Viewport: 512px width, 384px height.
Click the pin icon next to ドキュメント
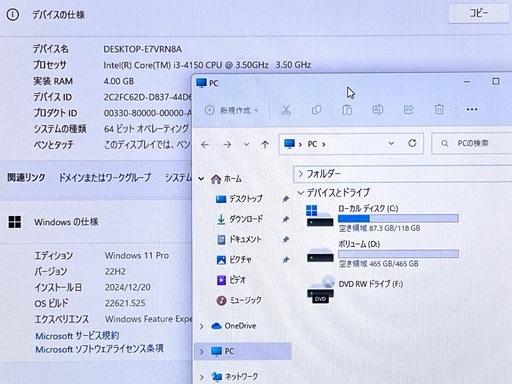285,240
